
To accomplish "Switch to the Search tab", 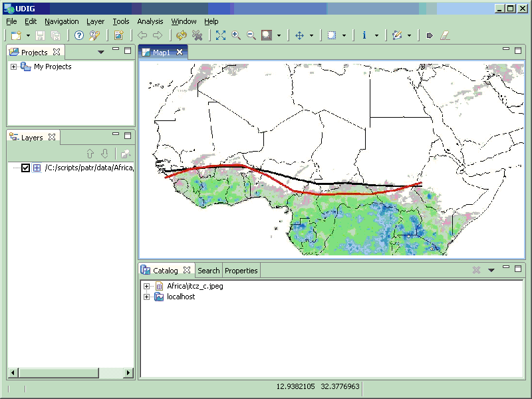I will point(208,271).
